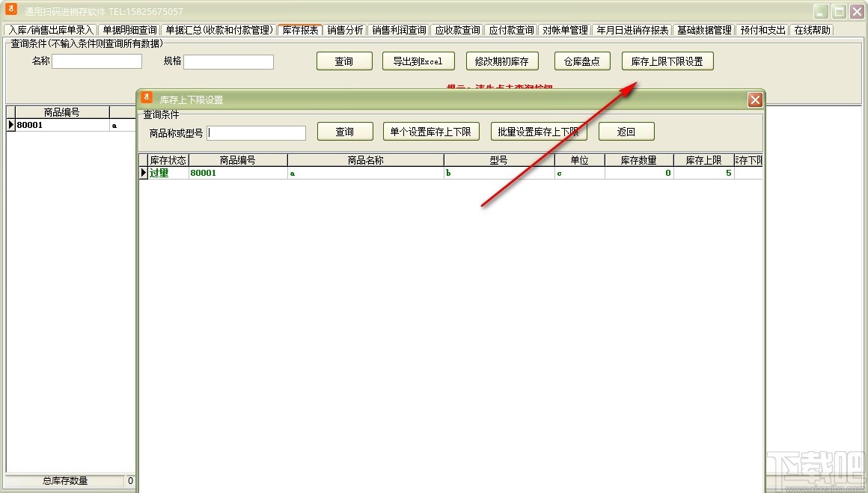Open the 单据明细查询 tab

point(127,31)
